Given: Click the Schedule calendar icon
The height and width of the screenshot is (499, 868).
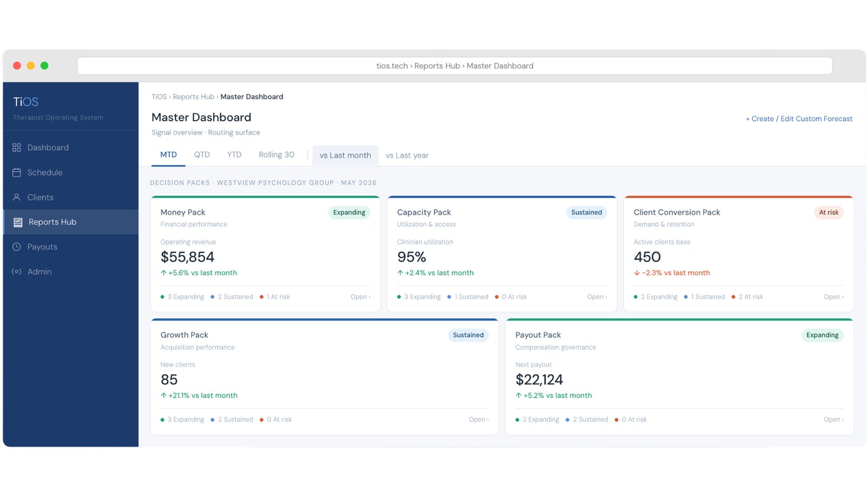Looking at the screenshot, I should point(17,172).
